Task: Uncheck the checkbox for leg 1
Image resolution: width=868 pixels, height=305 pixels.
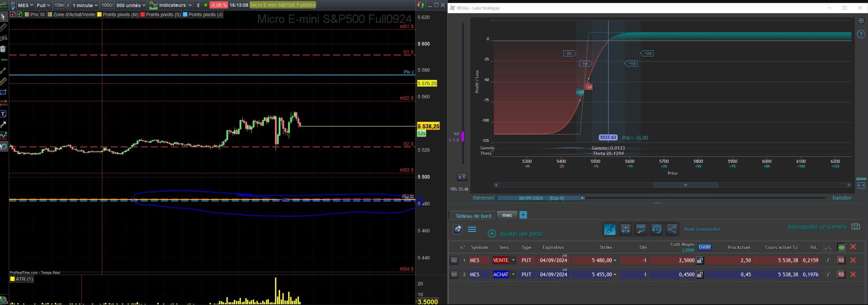Action: pos(828,260)
